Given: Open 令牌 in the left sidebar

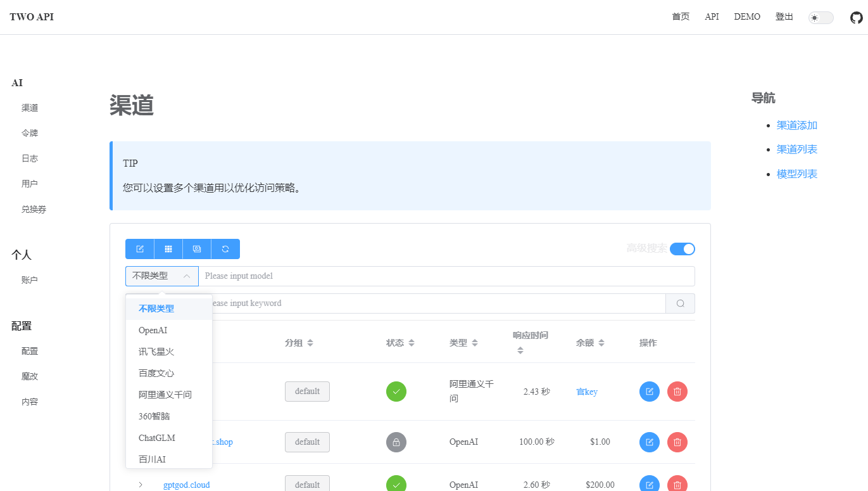Looking at the screenshot, I should (x=30, y=133).
